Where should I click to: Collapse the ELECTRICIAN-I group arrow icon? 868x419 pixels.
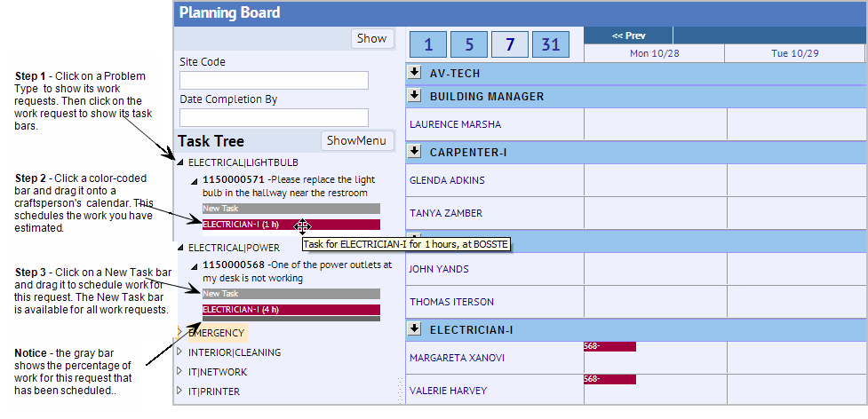click(414, 329)
